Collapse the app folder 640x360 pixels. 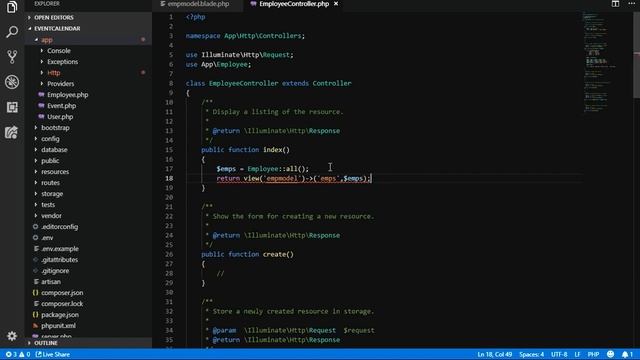tap(89, 40)
